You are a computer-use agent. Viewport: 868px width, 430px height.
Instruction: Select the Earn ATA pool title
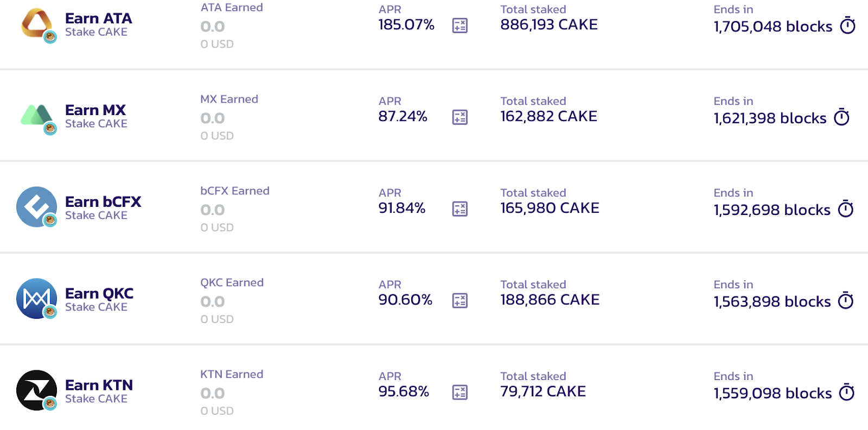click(x=98, y=18)
